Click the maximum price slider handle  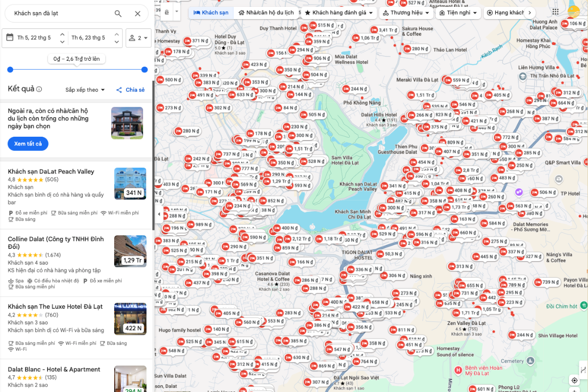pos(145,70)
